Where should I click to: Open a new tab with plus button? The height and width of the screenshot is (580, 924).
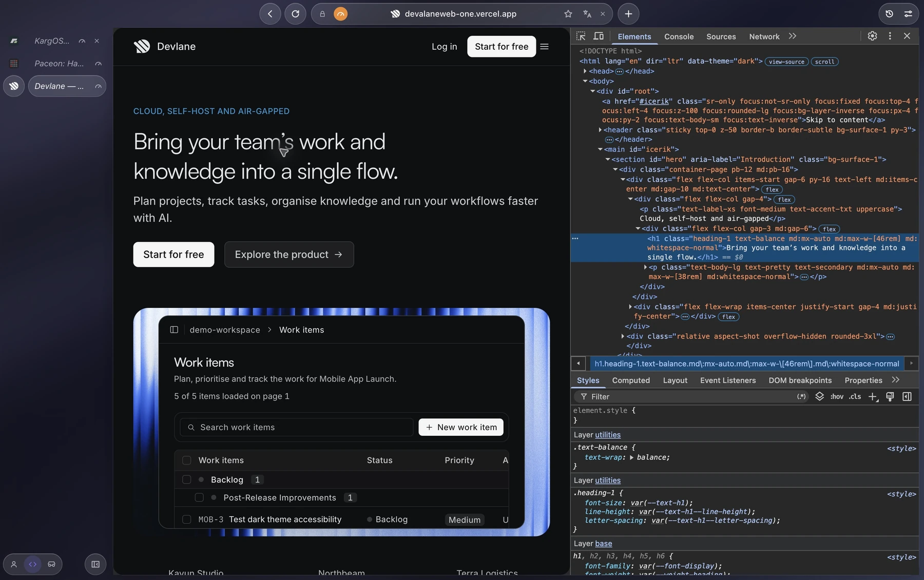[628, 14]
